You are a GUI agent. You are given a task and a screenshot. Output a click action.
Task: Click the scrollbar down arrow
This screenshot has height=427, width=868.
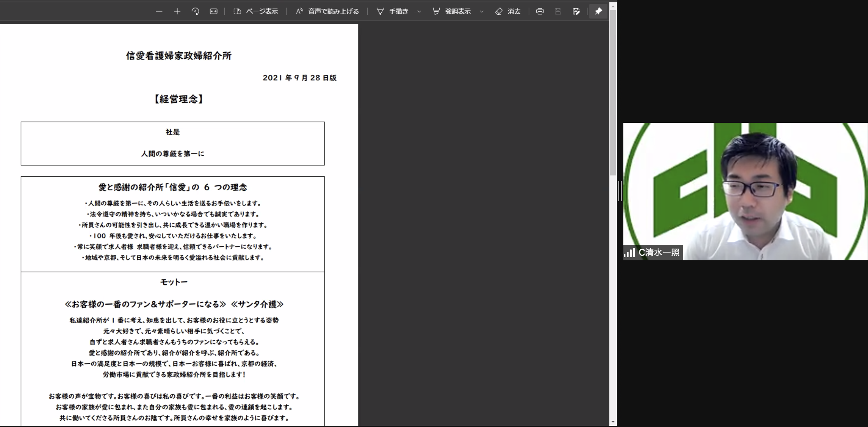[613, 422]
